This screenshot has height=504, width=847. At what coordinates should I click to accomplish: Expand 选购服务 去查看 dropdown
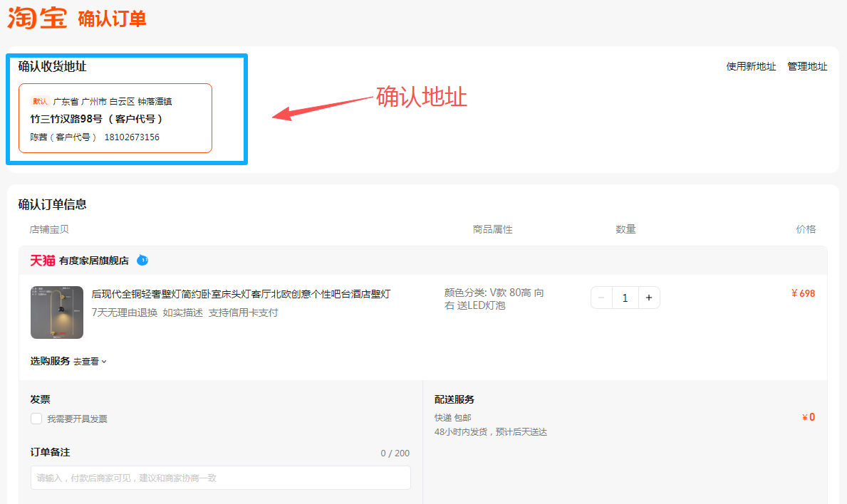coord(90,362)
